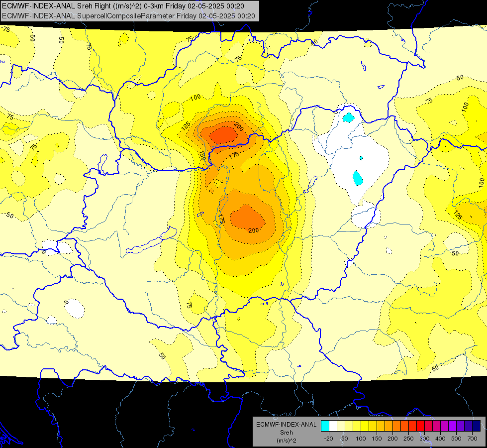487x448 pixels.
Task: Click the legend value 700
Action: pyautogui.click(x=472, y=439)
